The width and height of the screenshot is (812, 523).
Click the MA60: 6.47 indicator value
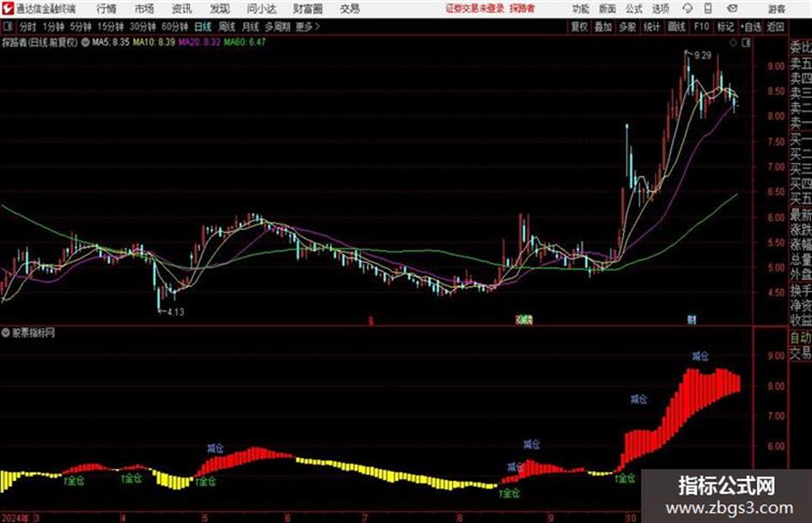[x=244, y=42]
